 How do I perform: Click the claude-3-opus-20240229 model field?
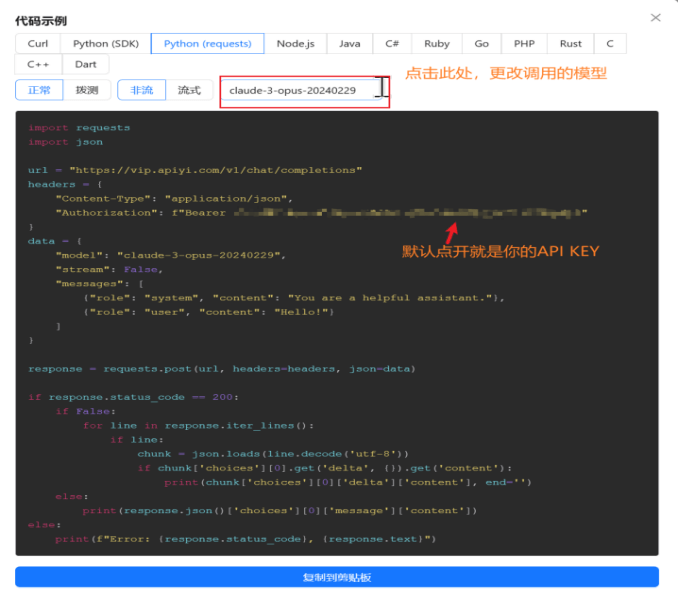(x=300, y=91)
